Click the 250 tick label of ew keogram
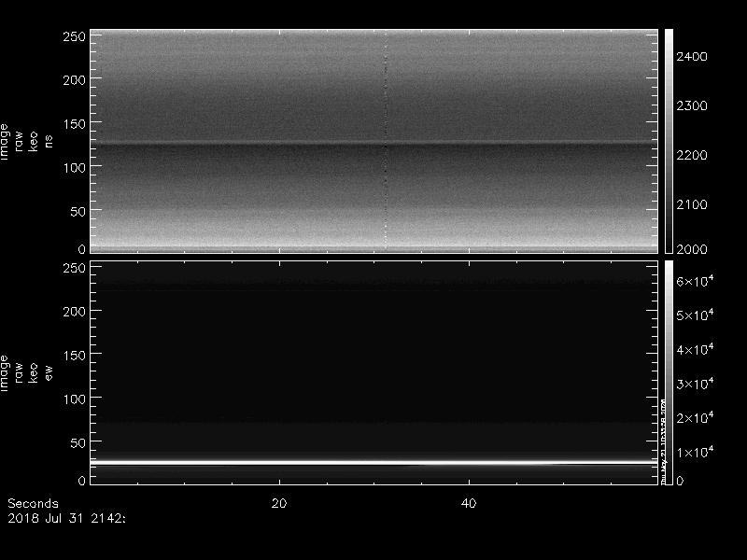Screen dimensions: 747x560 [75, 268]
